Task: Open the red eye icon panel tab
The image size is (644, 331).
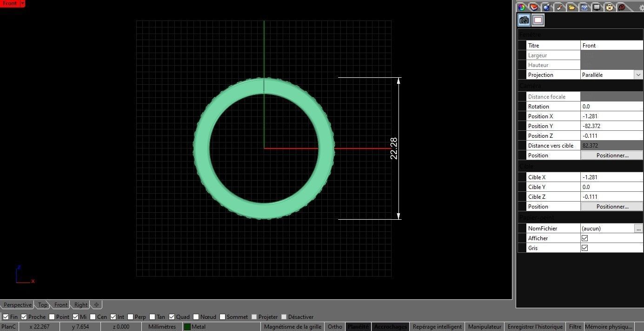Action: [x=622, y=7]
